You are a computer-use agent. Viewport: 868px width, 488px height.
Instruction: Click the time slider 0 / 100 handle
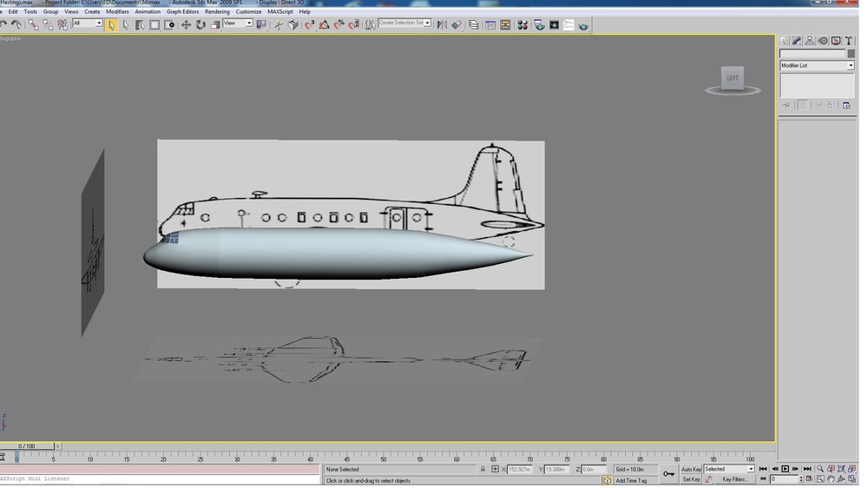[x=27, y=446]
